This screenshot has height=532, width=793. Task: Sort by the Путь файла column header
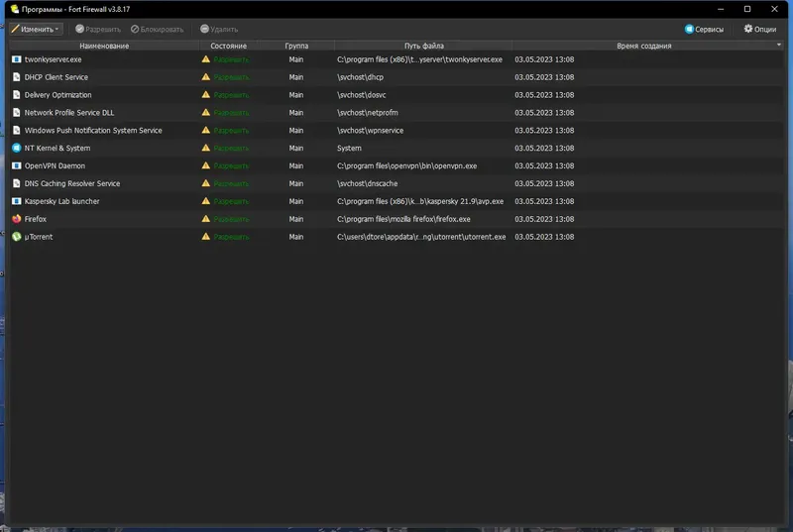coord(424,46)
